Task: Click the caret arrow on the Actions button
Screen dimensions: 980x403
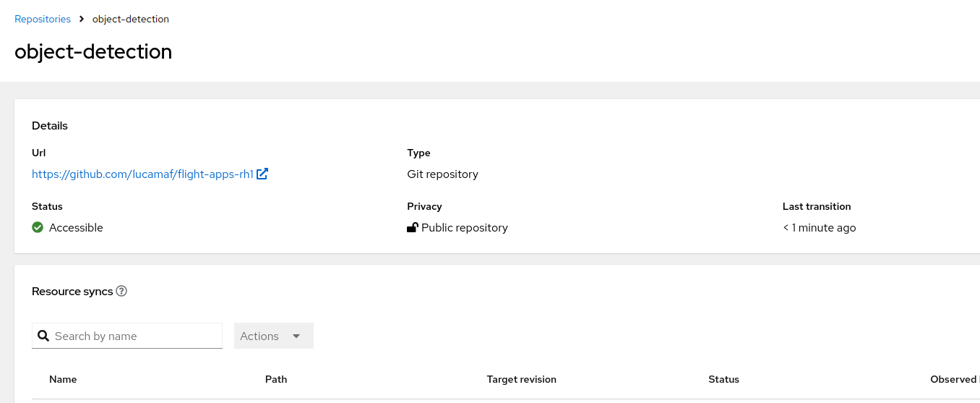Action: pyautogui.click(x=296, y=336)
